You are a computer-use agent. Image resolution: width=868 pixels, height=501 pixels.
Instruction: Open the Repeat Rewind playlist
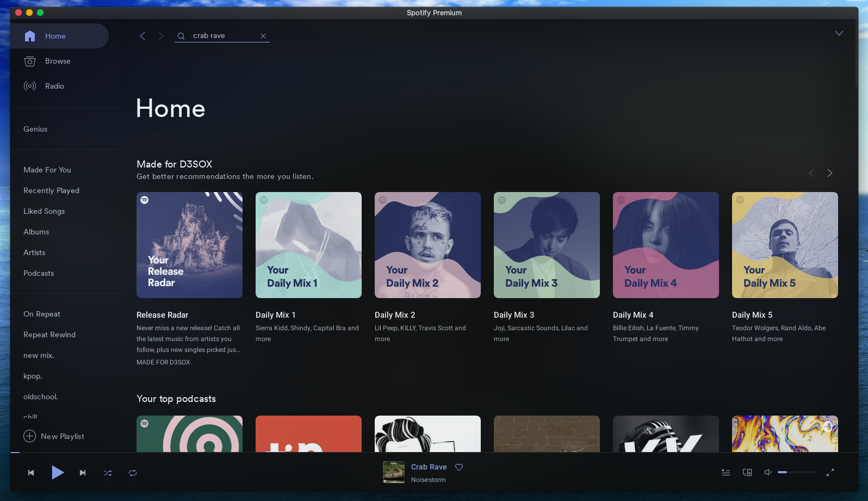49,335
